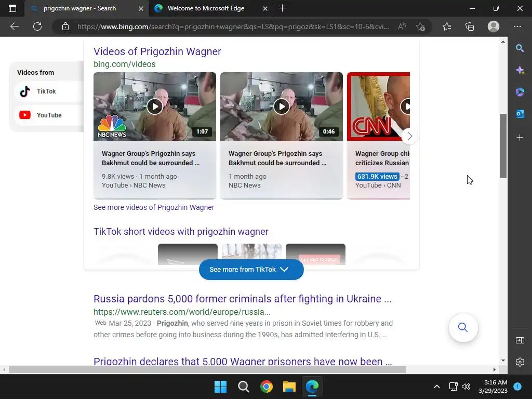Open Wagner Group's Prigozhin NBC 9.8K views title

(151, 158)
